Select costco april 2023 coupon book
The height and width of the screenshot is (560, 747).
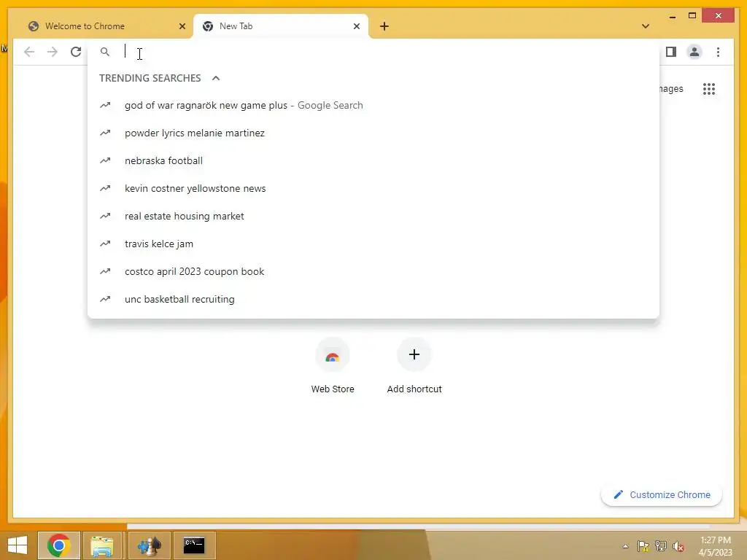click(x=373, y=271)
